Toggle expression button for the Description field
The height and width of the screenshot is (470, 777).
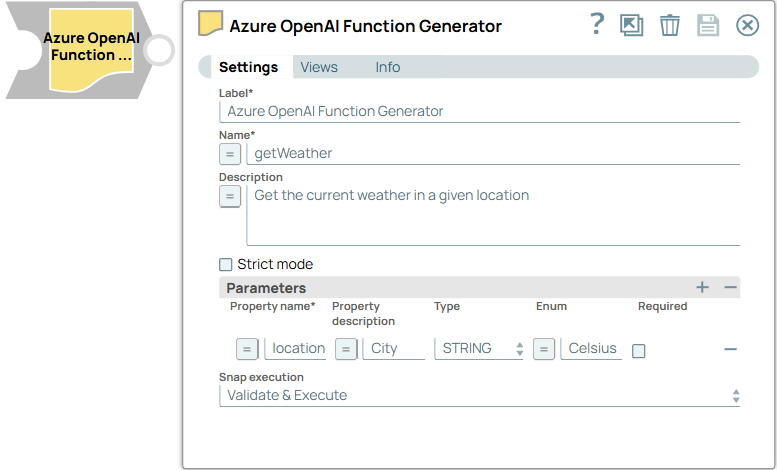point(230,196)
